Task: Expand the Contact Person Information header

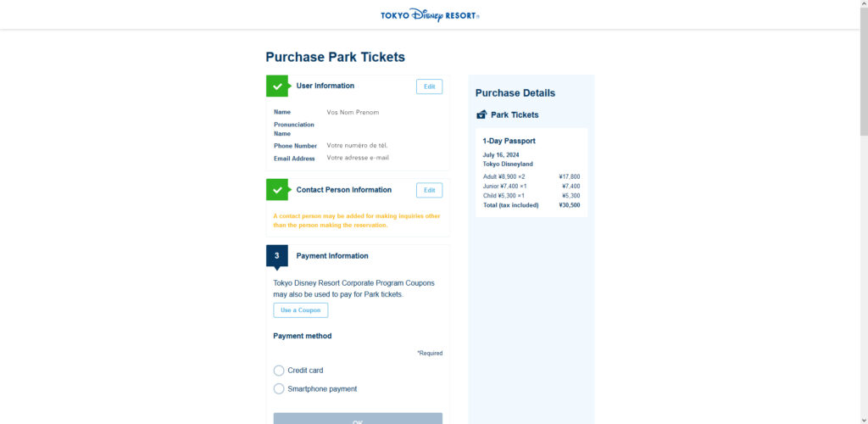Action: [344, 190]
